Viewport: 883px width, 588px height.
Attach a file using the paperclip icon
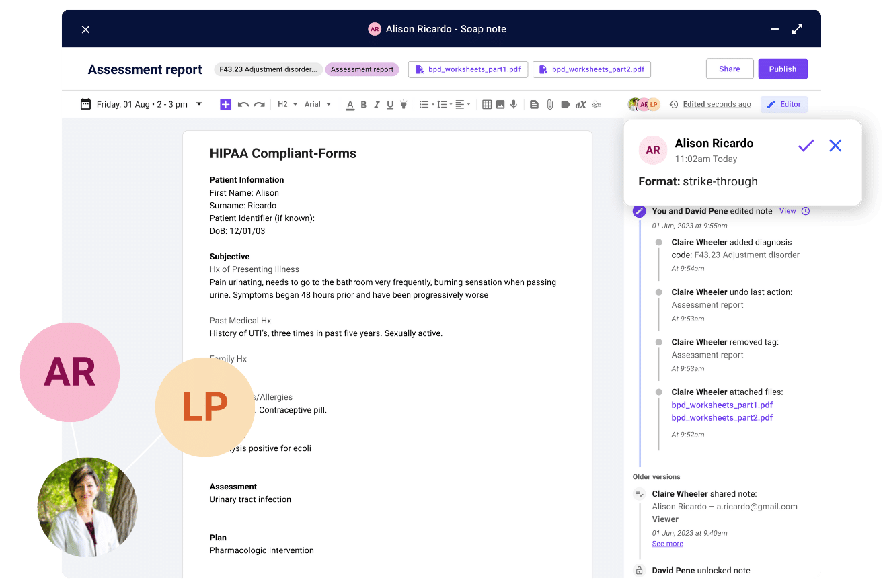(549, 104)
